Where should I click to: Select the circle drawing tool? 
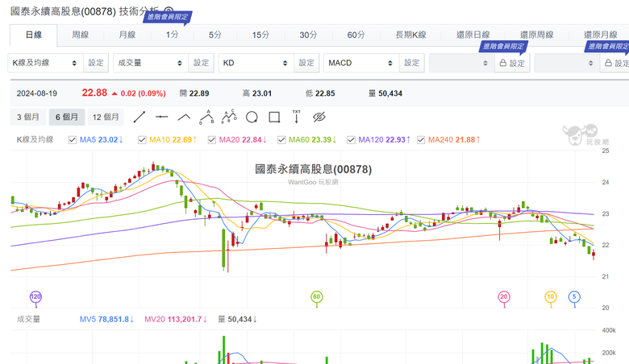pyautogui.click(x=252, y=118)
